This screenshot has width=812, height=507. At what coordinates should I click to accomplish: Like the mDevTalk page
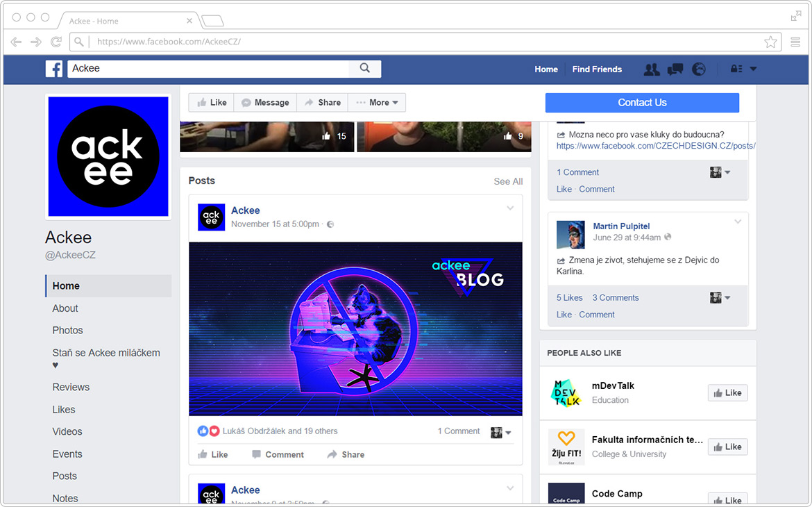coord(727,393)
